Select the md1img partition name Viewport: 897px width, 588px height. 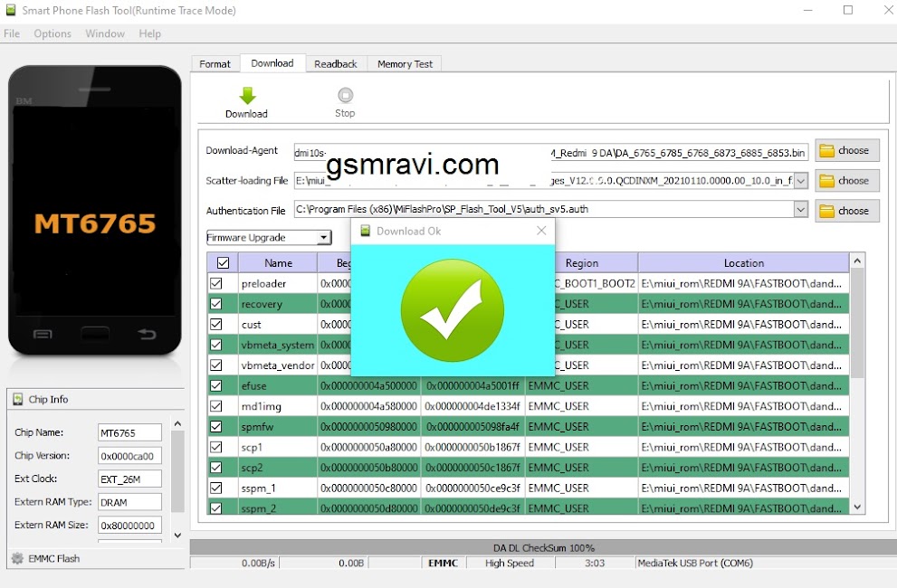pos(261,407)
